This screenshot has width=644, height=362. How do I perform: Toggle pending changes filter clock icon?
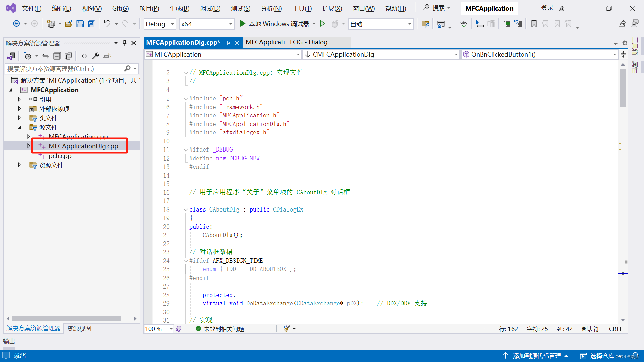pyautogui.click(x=28, y=56)
